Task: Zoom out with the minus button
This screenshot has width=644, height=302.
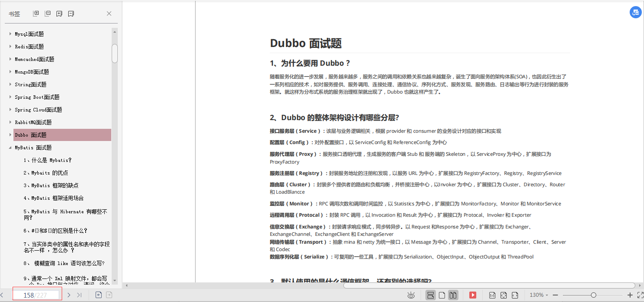Action: pos(555,295)
